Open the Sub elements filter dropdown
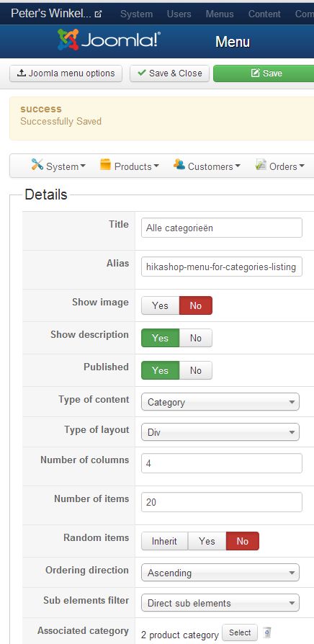The image size is (314, 644). [220, 603]
